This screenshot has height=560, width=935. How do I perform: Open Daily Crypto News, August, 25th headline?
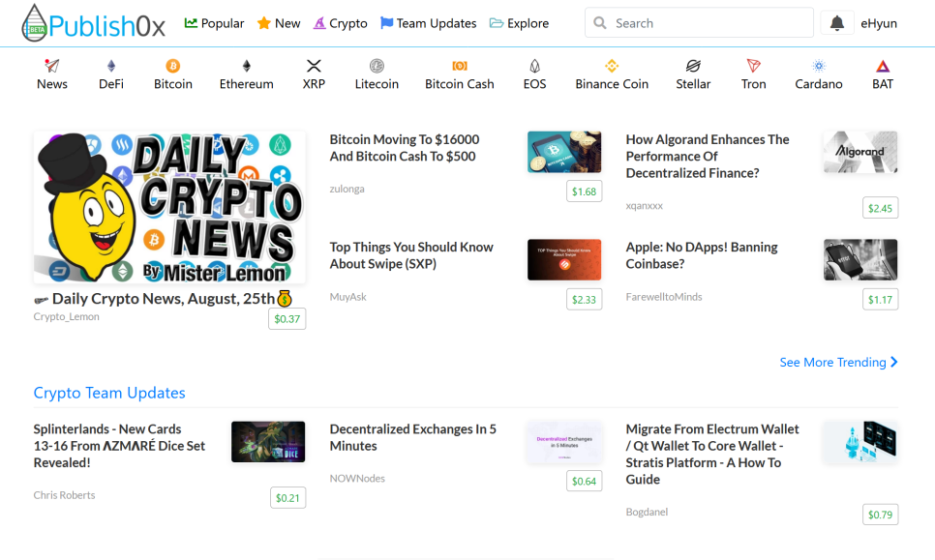163,299
